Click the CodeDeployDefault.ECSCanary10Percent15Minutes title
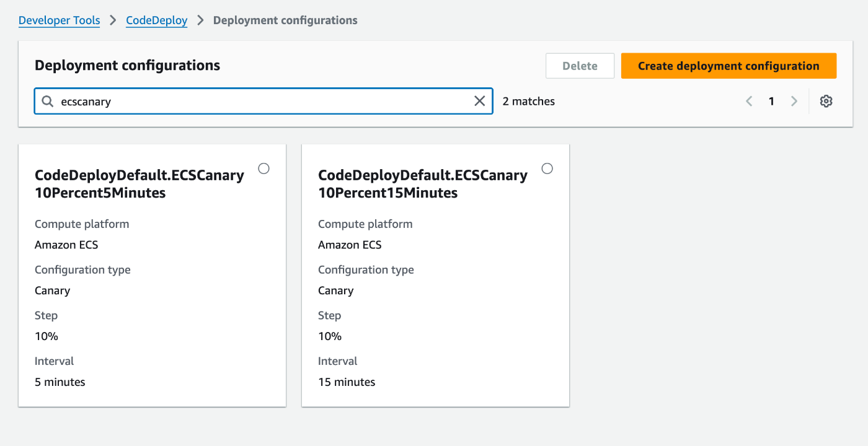Screen dimensions: 868x446 423,184
